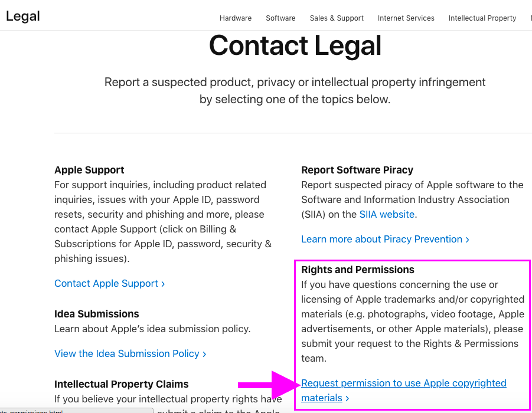Open the Hardware menu item
The height and width of the screenshot is (413, 532).
click(236, 18)
